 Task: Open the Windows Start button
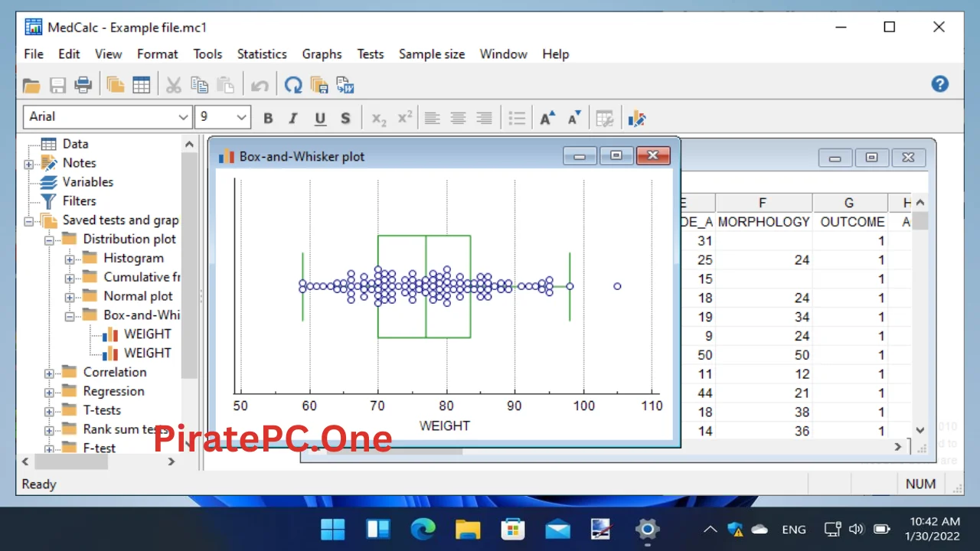click(333, 529)
